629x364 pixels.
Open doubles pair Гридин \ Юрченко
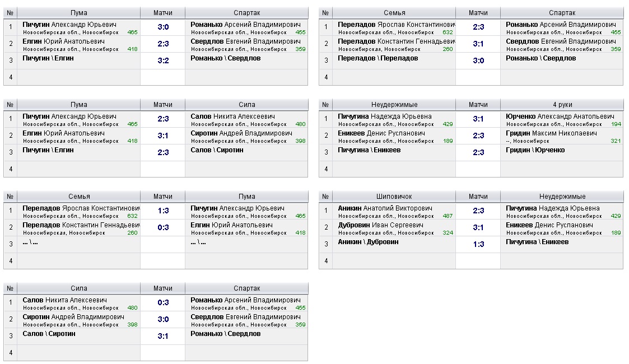(x=535, y=150)
